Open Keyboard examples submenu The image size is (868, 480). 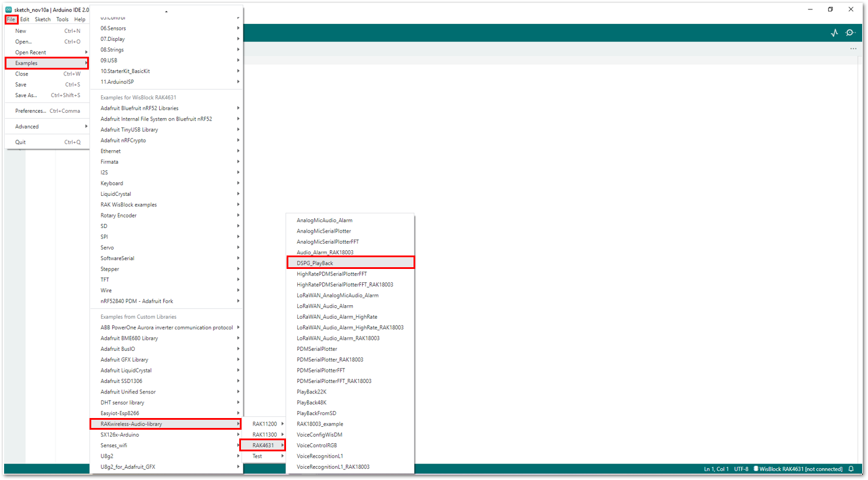coord(167,183)
